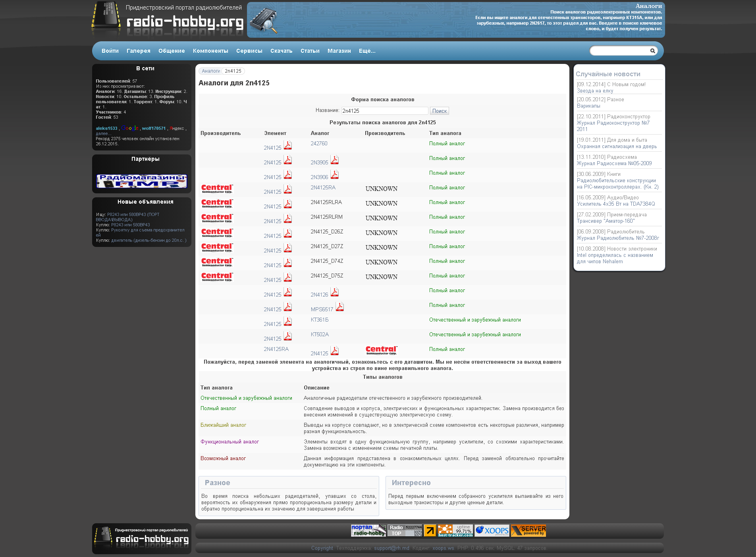Click the magnifier icon in the top search box
This screenshot has width=756, height=557.
pyautogui.click(x=652, y=51)
